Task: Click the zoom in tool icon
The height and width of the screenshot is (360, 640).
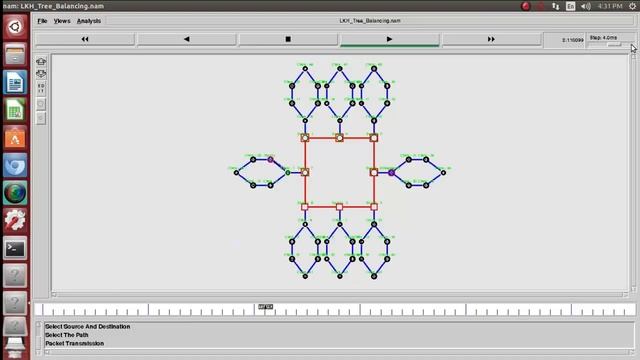Action: [41, 62]
